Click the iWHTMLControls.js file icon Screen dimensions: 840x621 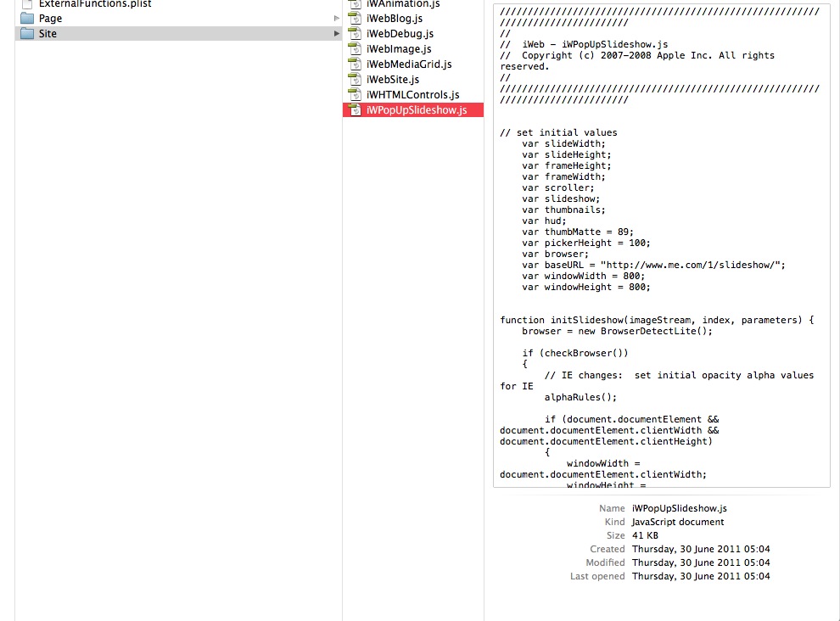click(355, 94)
